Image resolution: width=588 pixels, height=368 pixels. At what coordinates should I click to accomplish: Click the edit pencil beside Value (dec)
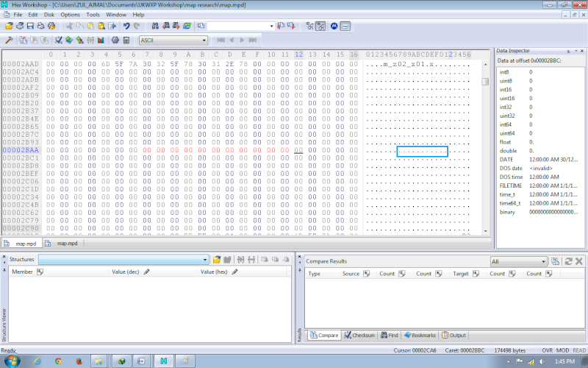tap(146, 272)
